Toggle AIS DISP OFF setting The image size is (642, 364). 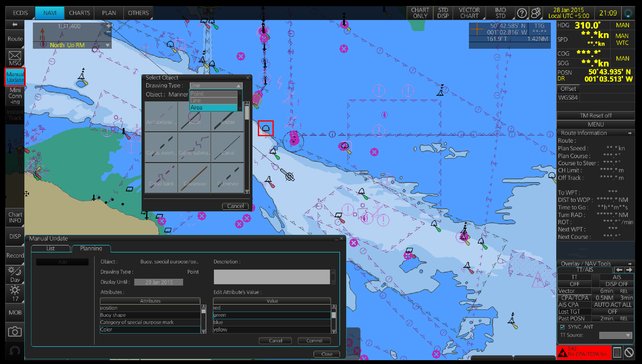pyautogui.click(x=617, y=284)
